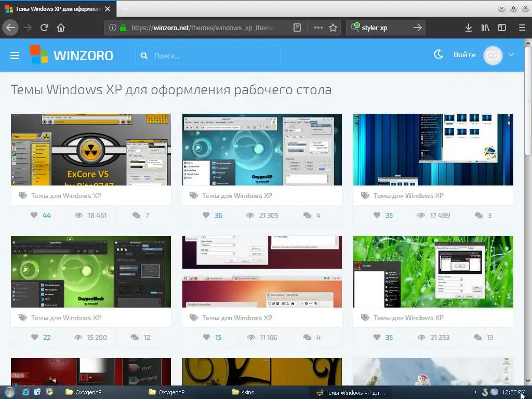Open comments on theme with 12 comments
532x399 pixels.
point(140,337)
